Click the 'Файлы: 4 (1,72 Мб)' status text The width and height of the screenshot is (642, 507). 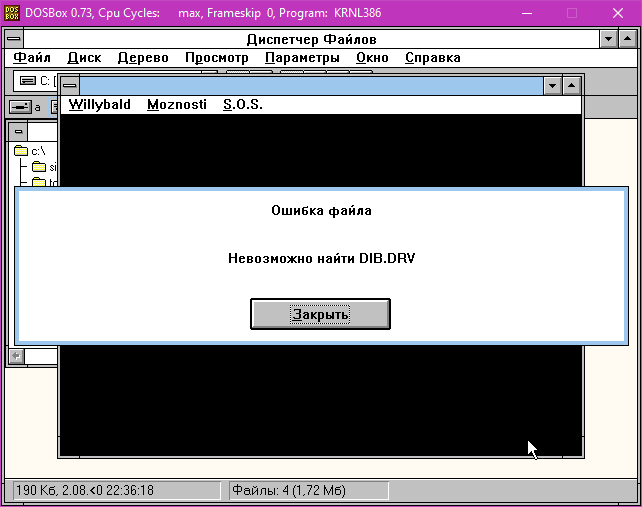289,490
